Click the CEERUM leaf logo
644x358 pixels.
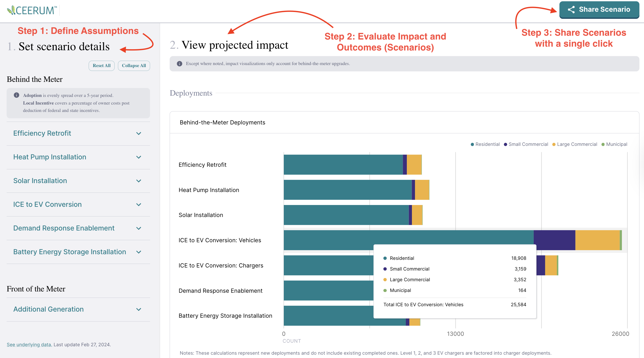click(x=11, y=10)
